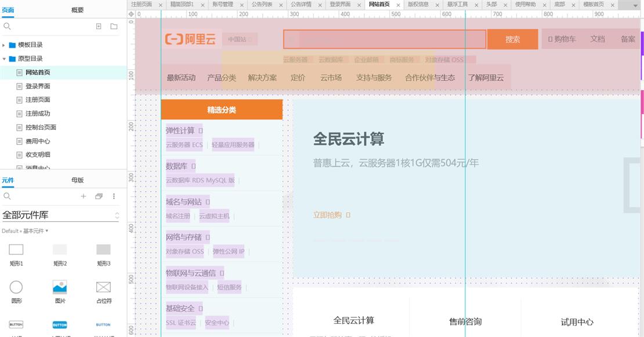Click the 云服务器 ECS link
The height and width of the screenshot is (337, 644).
click(184, 145)
